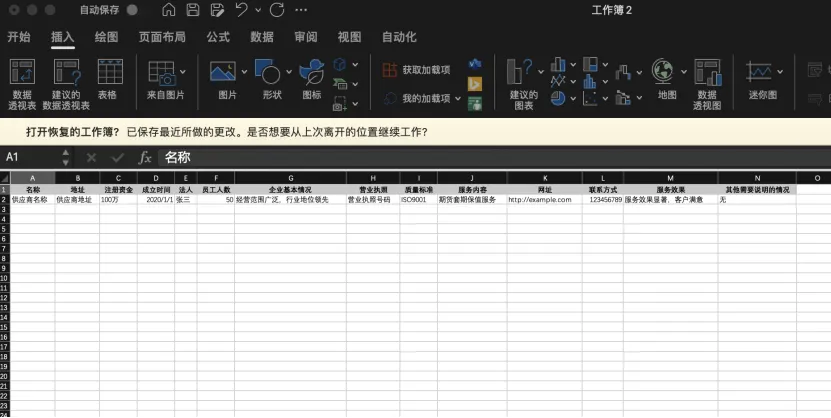Switch to the 公式 tab
831x418 pixels.
tap(218, 37)
